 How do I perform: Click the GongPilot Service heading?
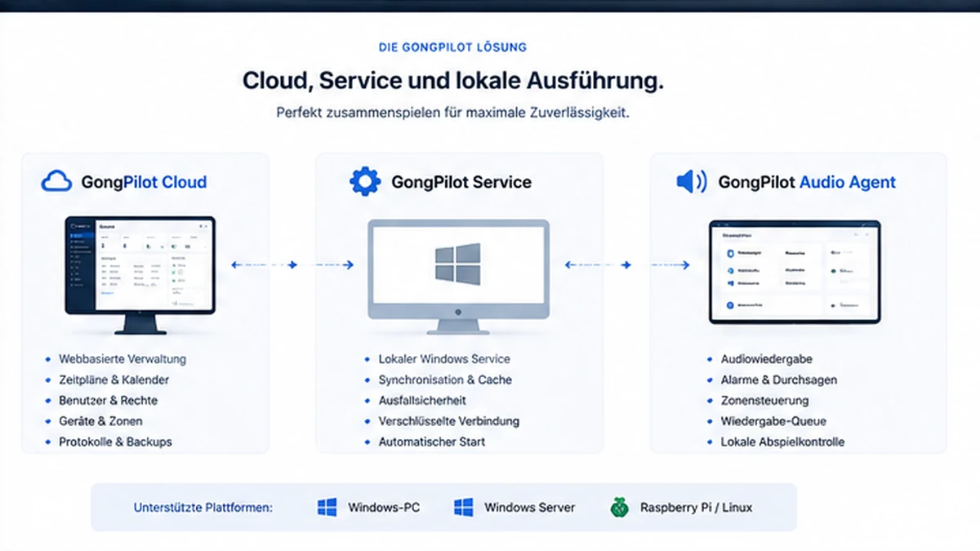pyautogui.click(x=461, y=182)
